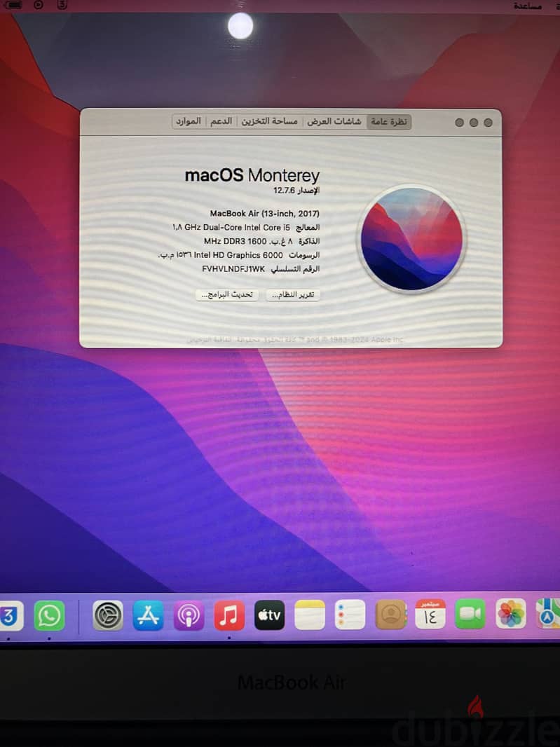Click the Intel HD Graphics 6000 line

click(x=239, y=255)
